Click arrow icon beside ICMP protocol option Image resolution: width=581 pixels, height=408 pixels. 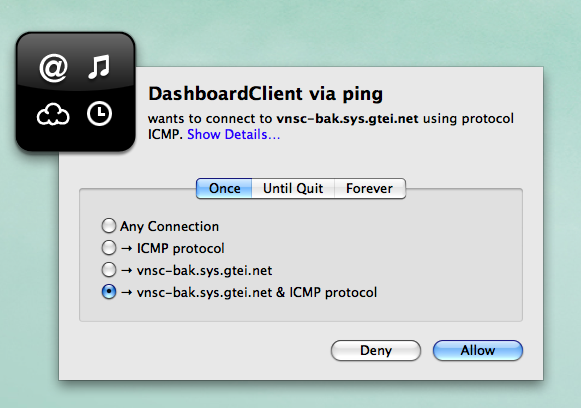point(127,248)
